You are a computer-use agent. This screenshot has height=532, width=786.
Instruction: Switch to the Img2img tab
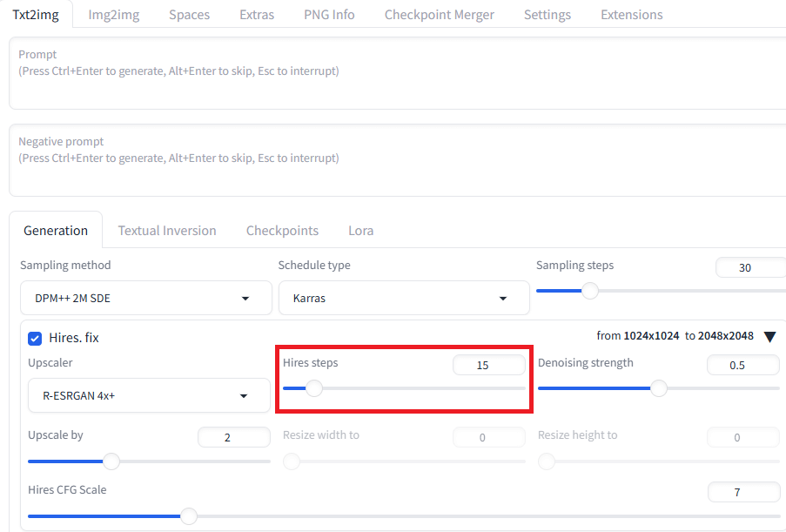coord(114,15)
